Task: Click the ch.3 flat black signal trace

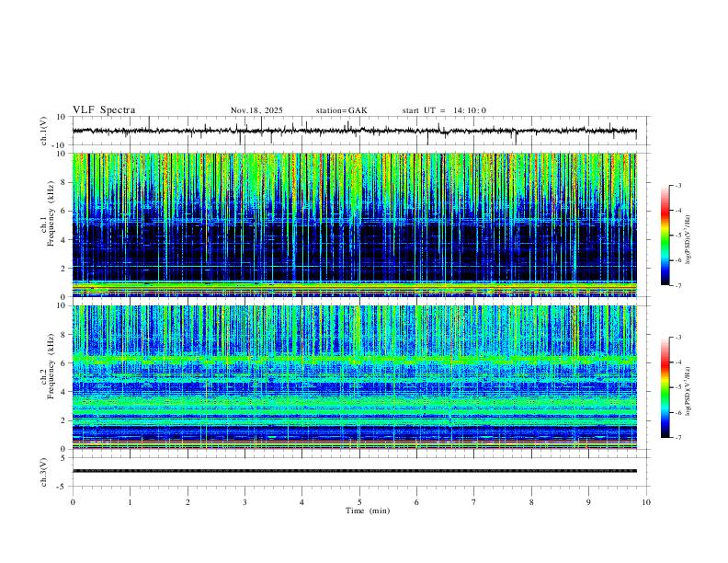Action: pos(354,471)
